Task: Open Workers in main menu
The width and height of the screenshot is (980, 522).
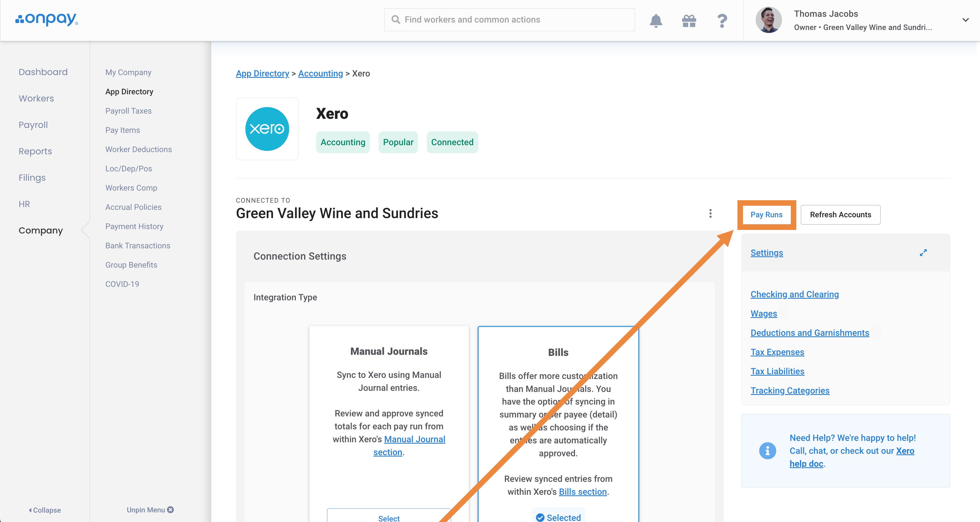Action: pyautogui.click(x=36, y=98)
